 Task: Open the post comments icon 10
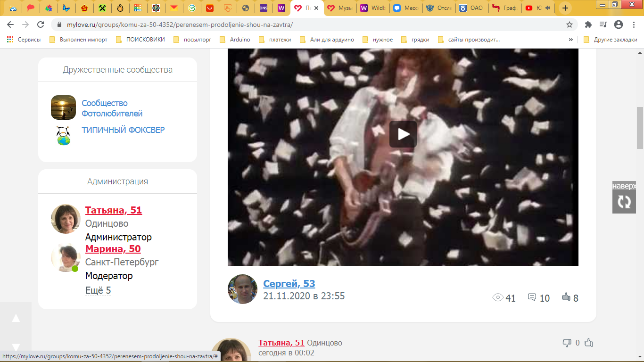(x=539, y=298)
